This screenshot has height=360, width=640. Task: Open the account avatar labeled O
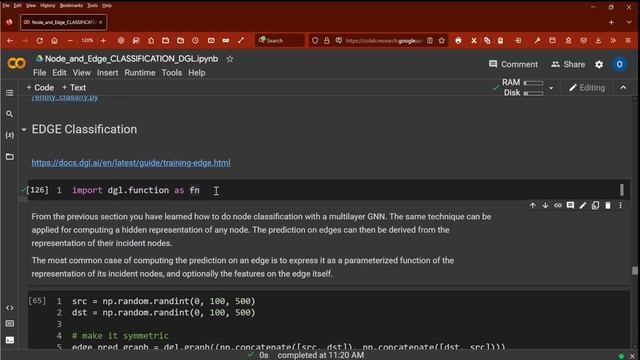tap(620, 64)
